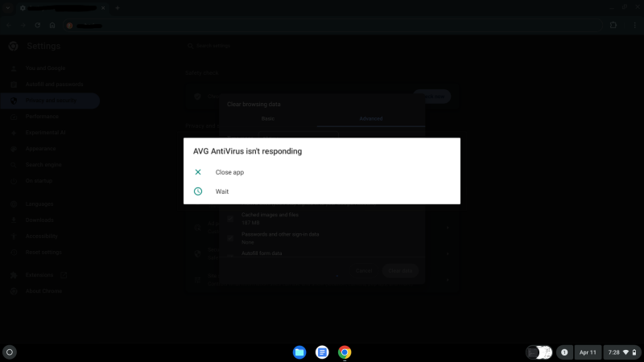
Task: Open the launcher circle button
Action: click(10, 352)
